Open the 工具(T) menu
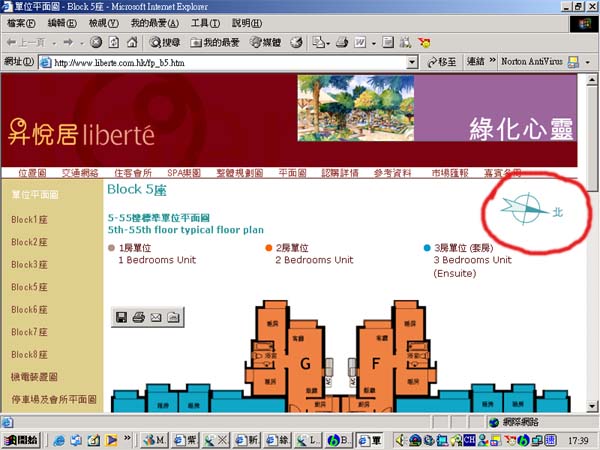This screenshot has height=450, width=600. click(205, 22)
